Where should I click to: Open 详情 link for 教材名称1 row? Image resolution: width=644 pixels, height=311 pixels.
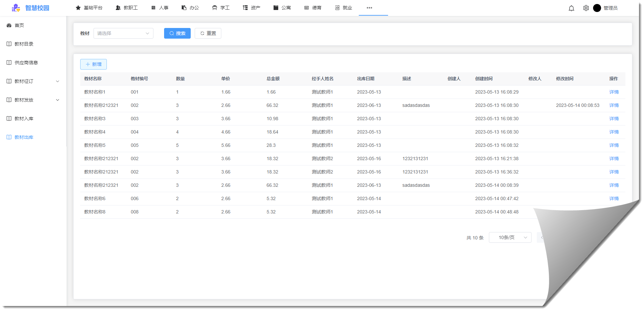click(x=614, y=92)
